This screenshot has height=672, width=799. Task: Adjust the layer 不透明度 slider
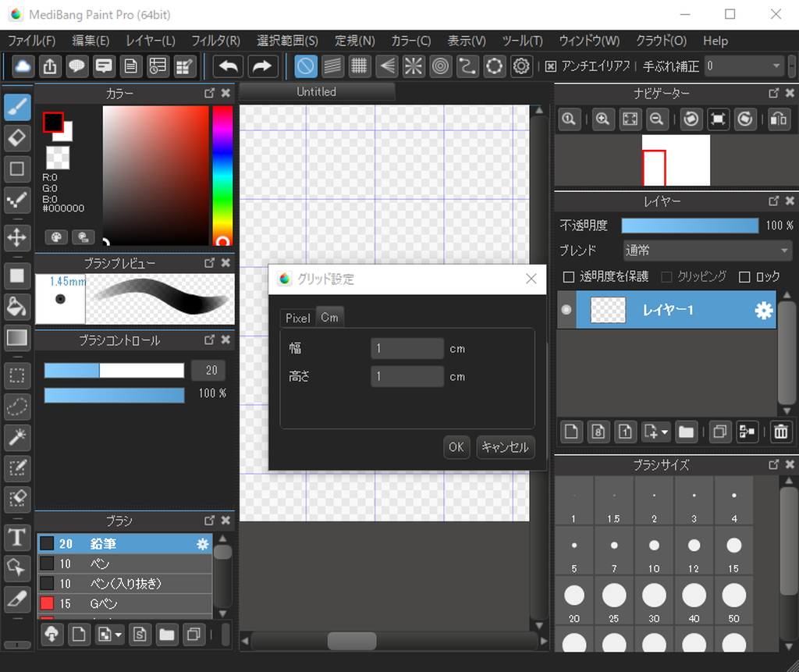tap(690, 226)
